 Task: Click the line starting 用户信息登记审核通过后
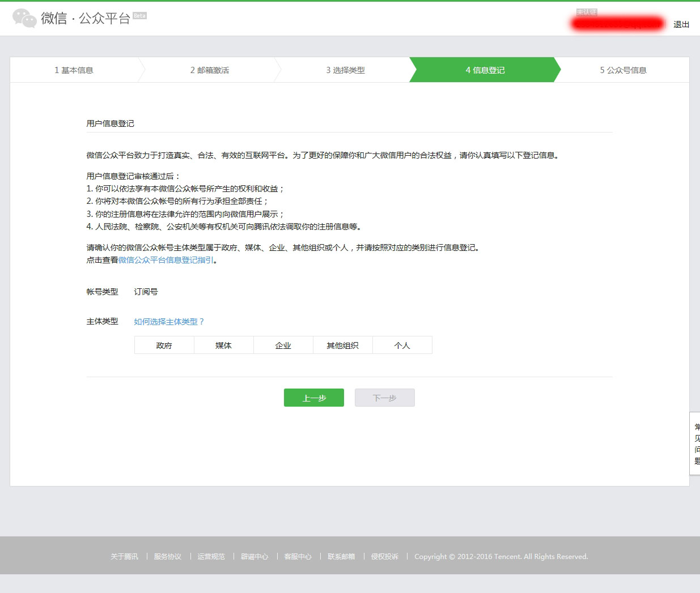[133, 176]
